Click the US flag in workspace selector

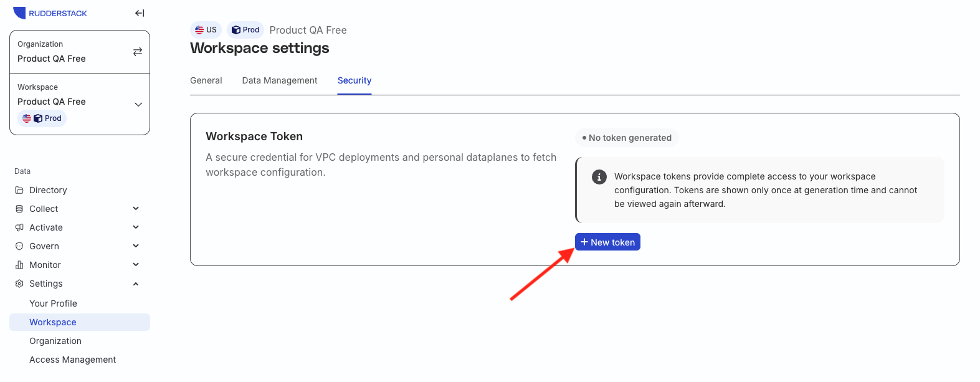coord(27,118)
